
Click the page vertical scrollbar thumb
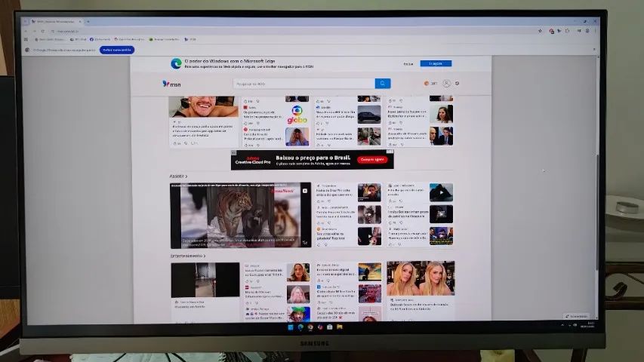point(597,211)
